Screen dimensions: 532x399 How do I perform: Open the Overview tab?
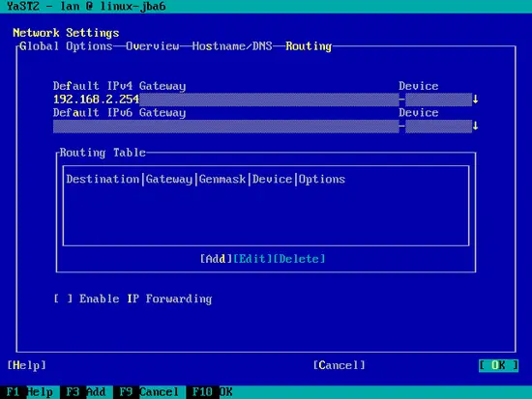coord(152,46)
